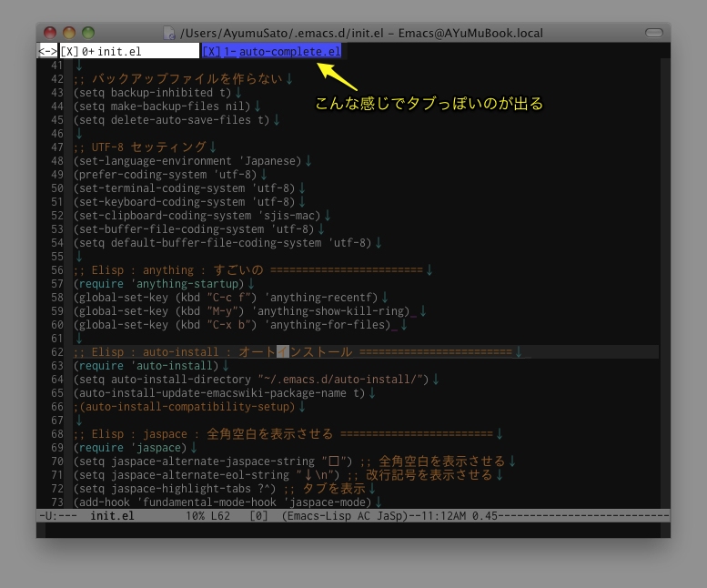Click the yellow annotation arrow near tabs
Screen dimensions: 707x588
coord(336,74)
